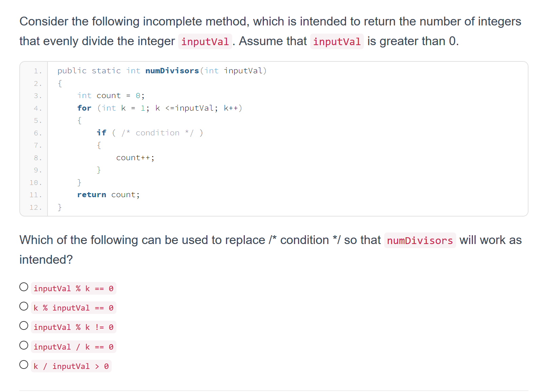Select the "inputVal % k == 0" radio button
This screenshot has width=557, height=392.
click(24, 287)
